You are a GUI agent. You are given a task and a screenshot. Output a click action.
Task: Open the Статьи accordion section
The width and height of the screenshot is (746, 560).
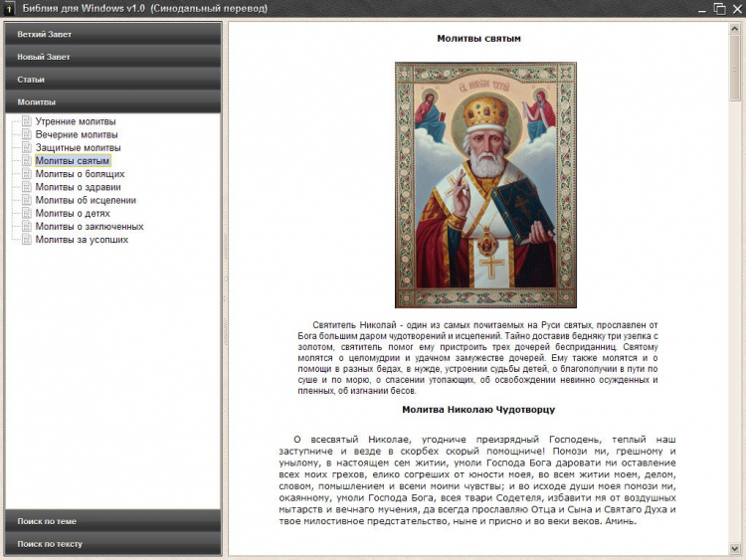click(x=112, y=79)
